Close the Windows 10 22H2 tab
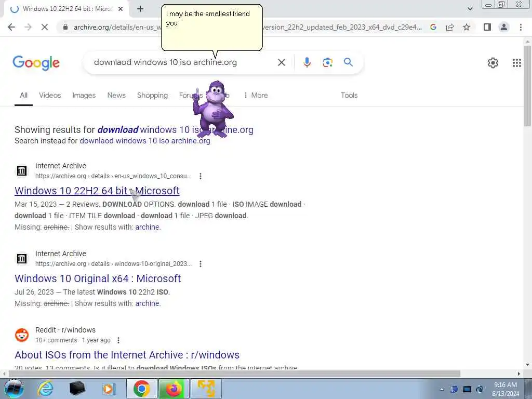The image size is (532, 399). pyautogui.click(x=121, y=9)
